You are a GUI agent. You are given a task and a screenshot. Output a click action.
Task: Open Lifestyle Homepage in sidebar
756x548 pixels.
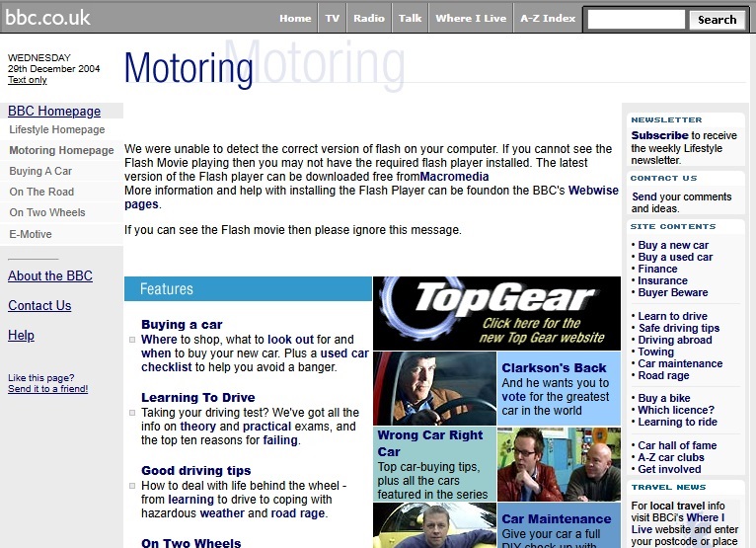(57, 129)
